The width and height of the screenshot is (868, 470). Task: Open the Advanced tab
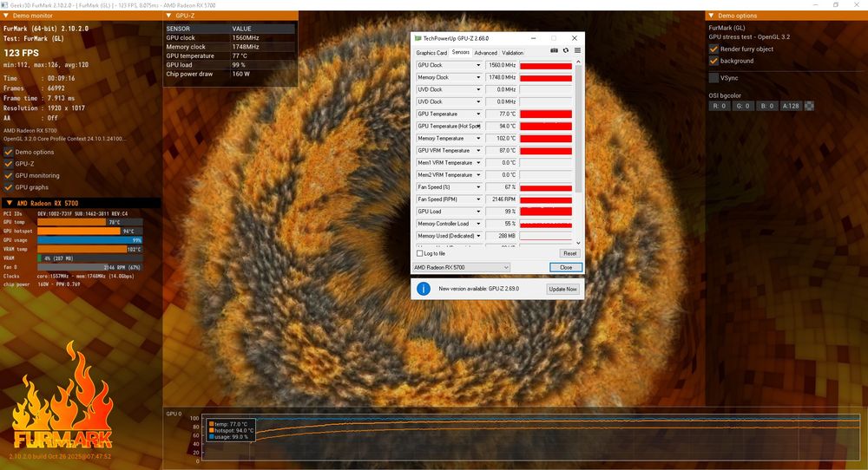coord(485,53)
